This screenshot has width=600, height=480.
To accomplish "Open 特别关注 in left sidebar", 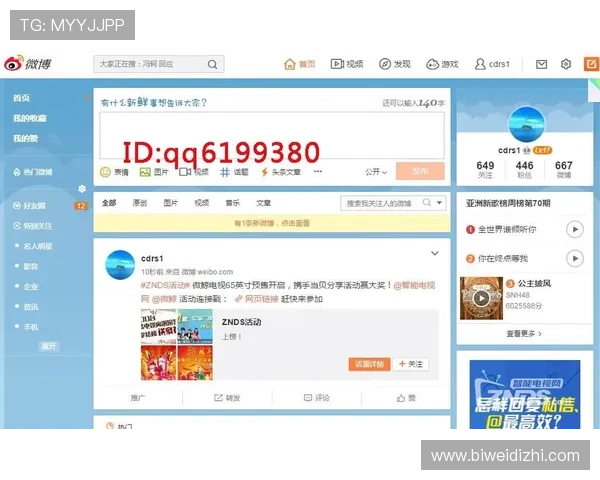I will (x=33, y=226).
